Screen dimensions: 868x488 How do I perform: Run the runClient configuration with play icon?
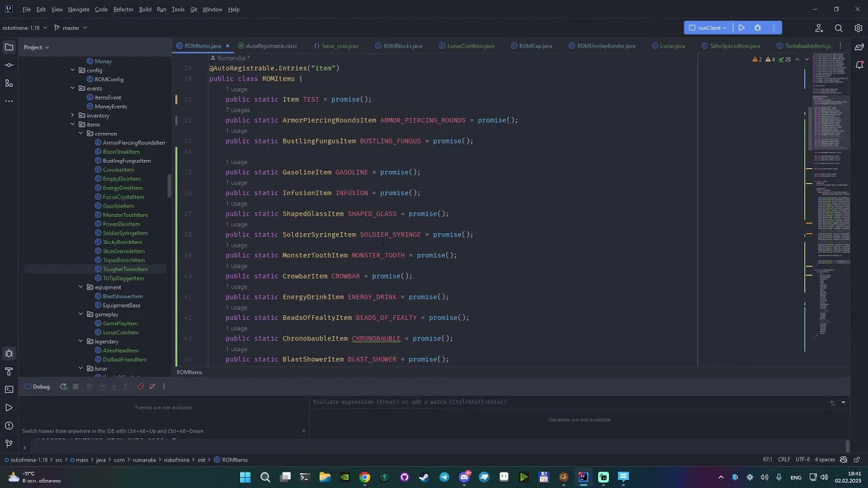741,28
